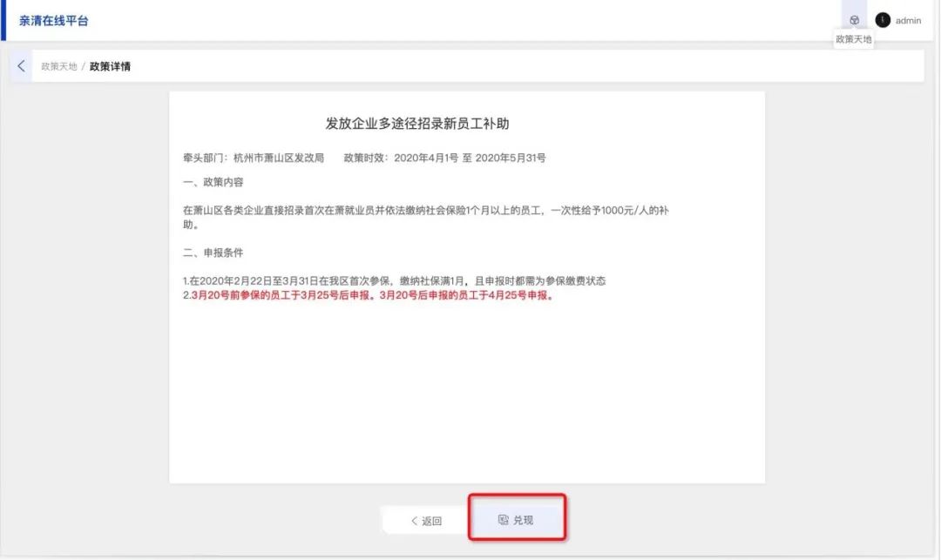
Task: Click the chevron on the 返回 button
Action: click(x=414, y=521)
